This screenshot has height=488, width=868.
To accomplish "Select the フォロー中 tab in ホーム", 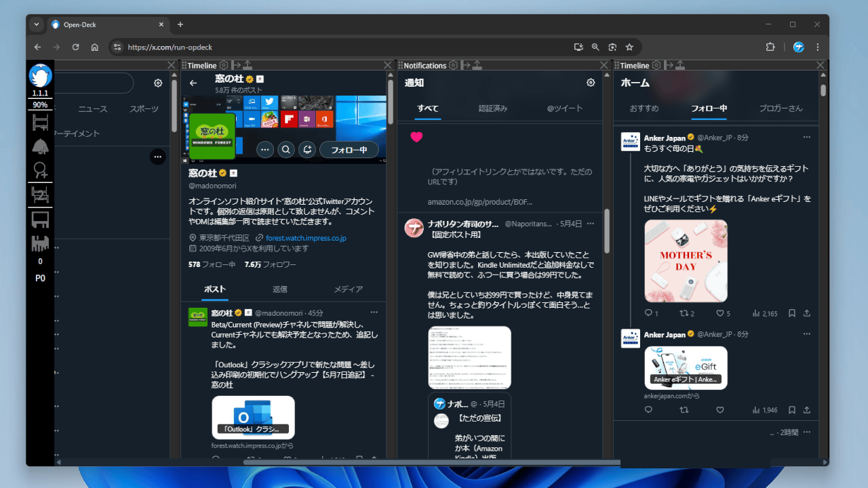I will coord(709,108).
